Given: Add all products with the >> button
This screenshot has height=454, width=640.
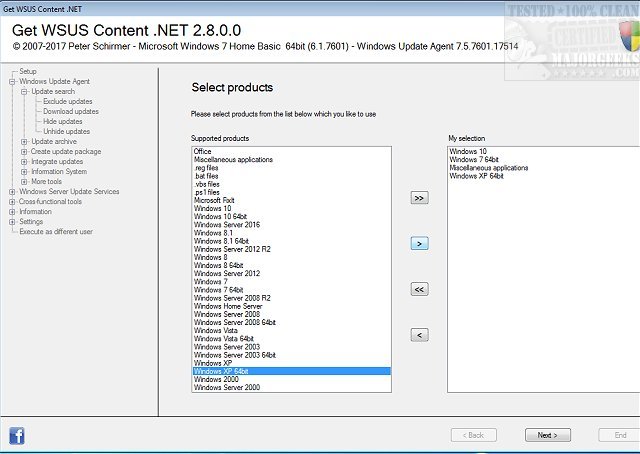Looking at the screenshot, I should pyautogui.click(x=420, y=198).
